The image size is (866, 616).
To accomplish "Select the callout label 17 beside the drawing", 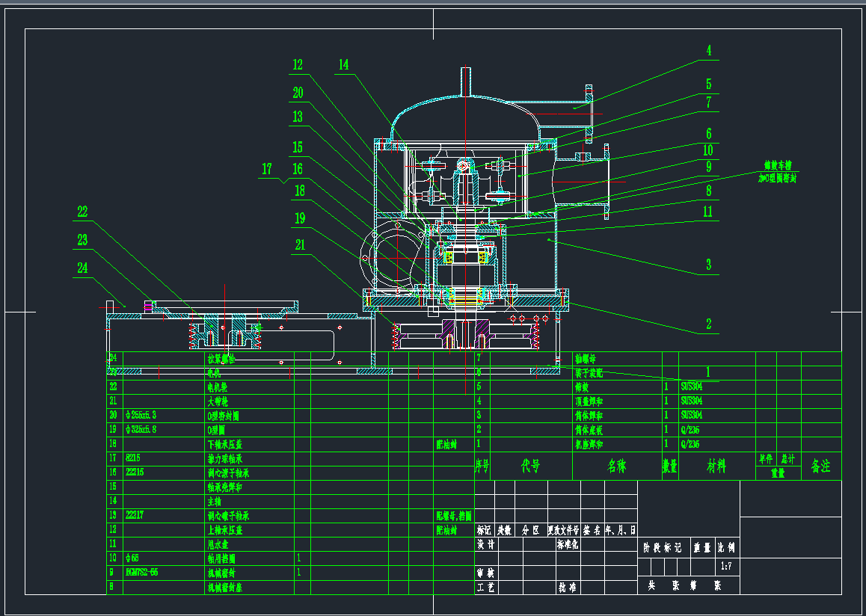I will click(x=268, y=169).
